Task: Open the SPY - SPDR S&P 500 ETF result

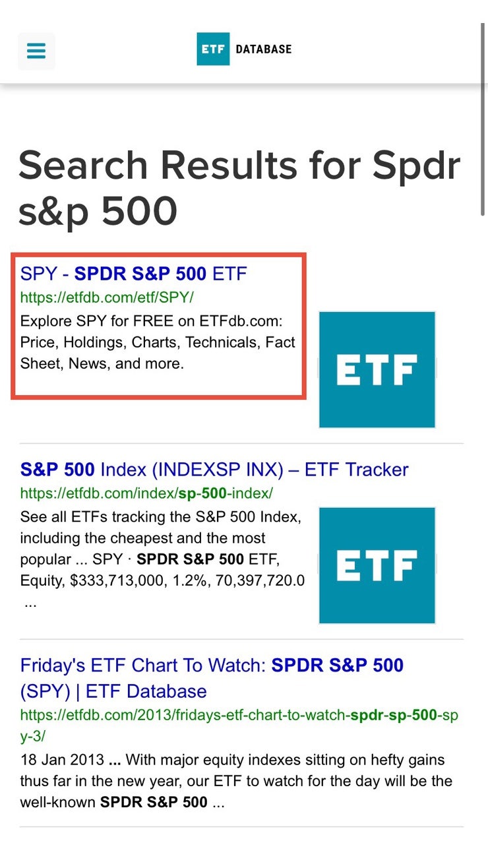Action: pos(134,273)
